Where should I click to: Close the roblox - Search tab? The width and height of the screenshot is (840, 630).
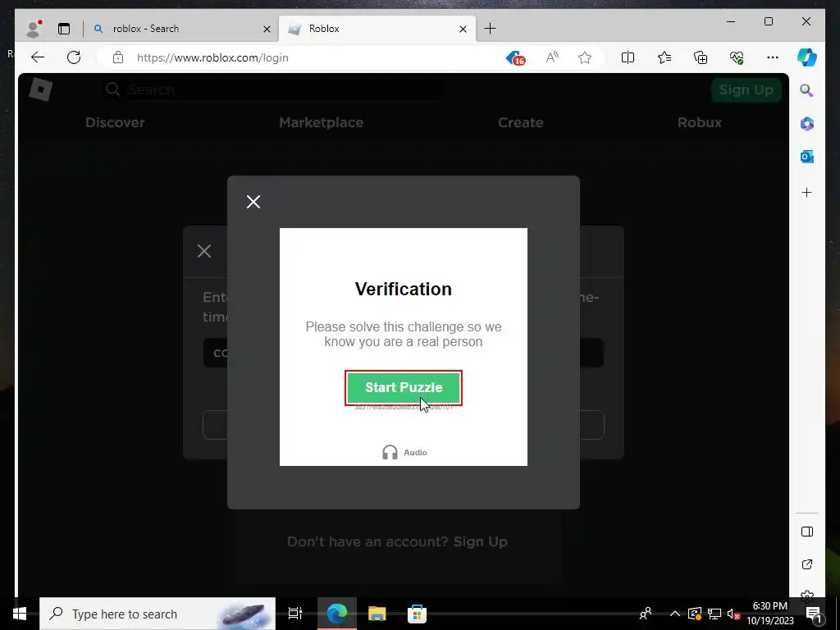(x=267, y=29)
